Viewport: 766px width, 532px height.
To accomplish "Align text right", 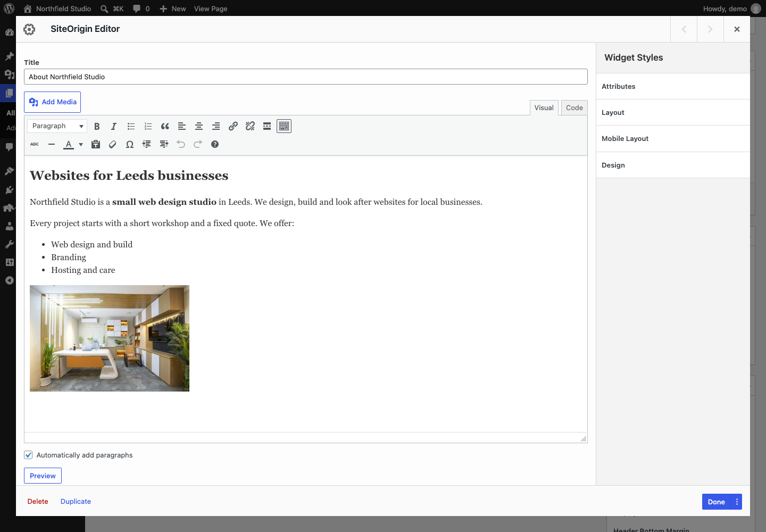I will pyautogui.click(x=216, y=126).
